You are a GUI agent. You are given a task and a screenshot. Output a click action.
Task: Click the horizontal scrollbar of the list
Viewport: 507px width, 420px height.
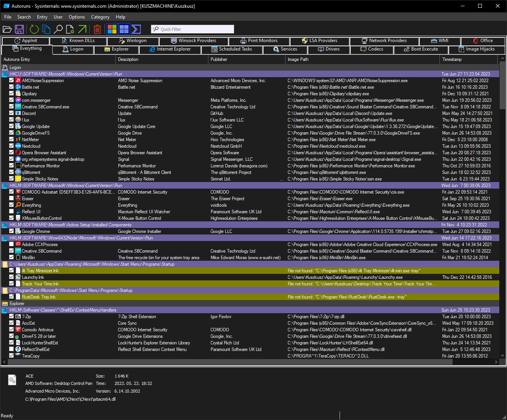(x=228, y=362)
